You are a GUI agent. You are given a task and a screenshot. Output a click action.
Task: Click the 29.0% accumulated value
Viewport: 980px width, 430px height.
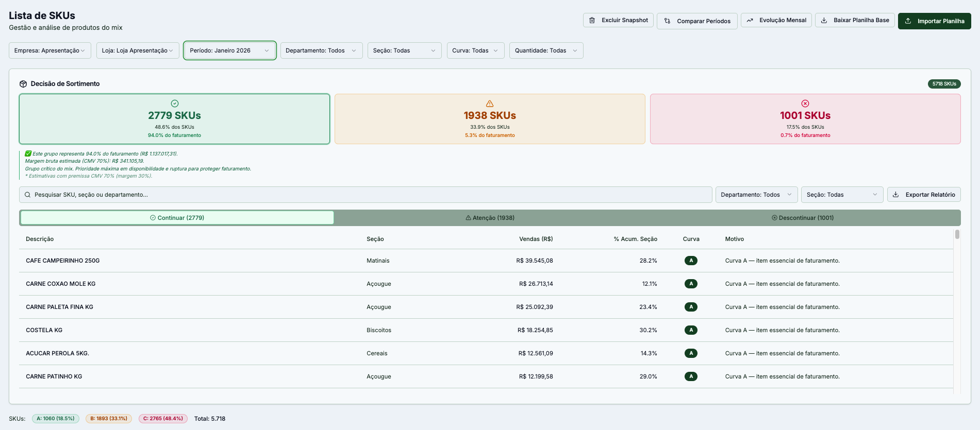point(649,376)
